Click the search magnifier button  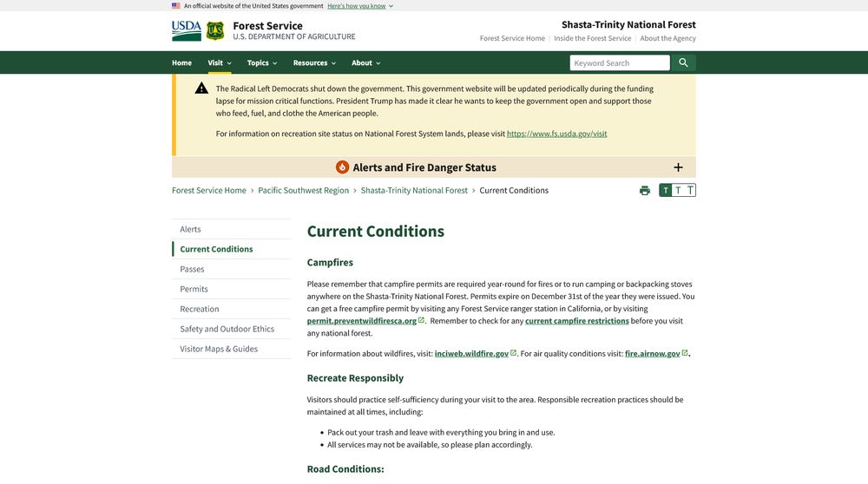[684, 62]
